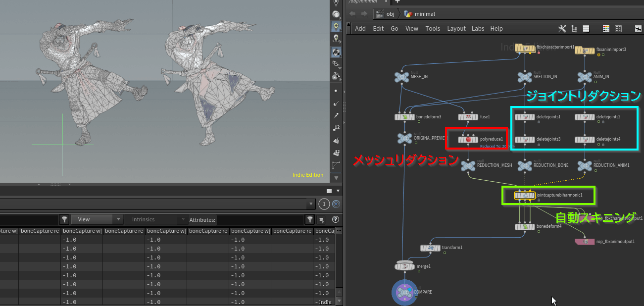The width and height of the screenshot is (644, 306).
Task: Open the network View menu
Action: [412, 29]
